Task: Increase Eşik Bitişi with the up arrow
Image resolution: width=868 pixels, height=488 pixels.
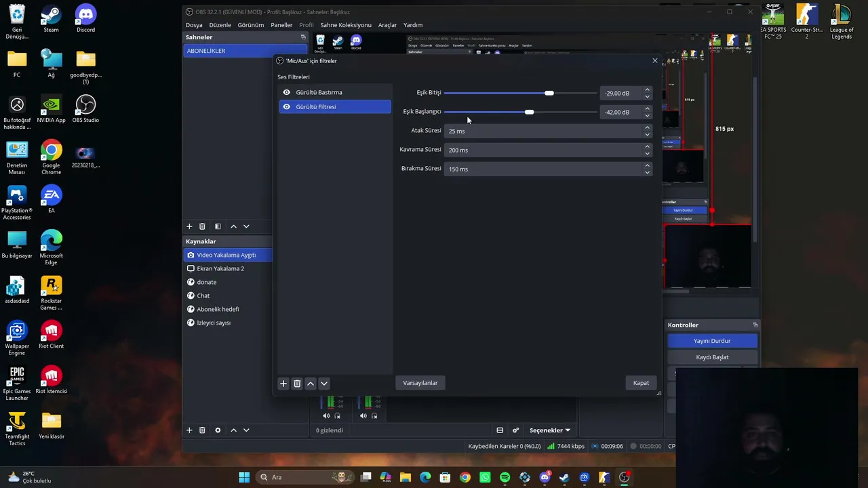Action: [x=647, y=90]
